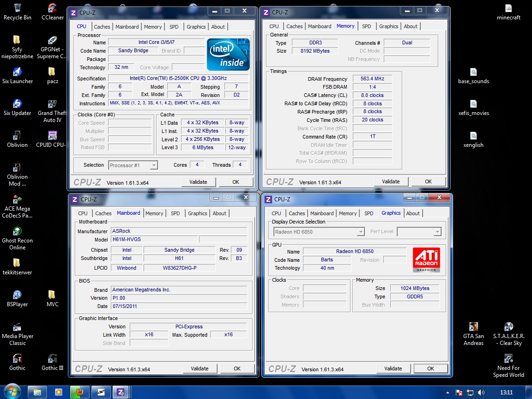Viewport: 532px width, 399px height.
Task: Click the LPCIO W83627DHG-P value
Action: tap(180, 268)
